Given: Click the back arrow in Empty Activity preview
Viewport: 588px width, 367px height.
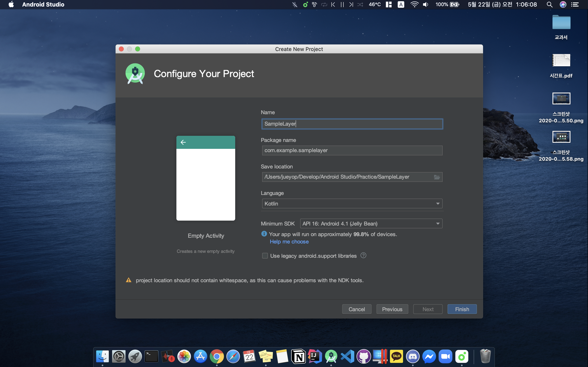Looking at the screenshot, I should pyautogui.click(x=183, y=142).
